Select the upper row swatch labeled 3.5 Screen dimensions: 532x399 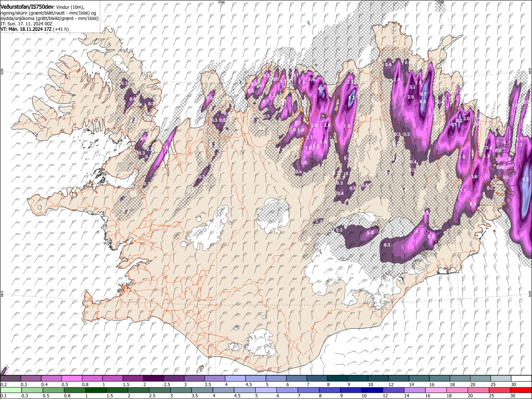coord(215,379)
